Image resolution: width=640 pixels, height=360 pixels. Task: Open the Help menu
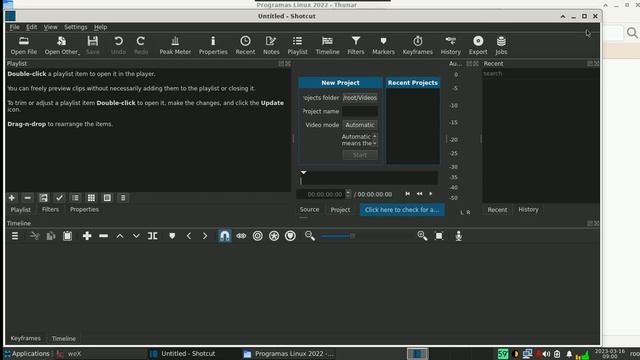(100, 27)
